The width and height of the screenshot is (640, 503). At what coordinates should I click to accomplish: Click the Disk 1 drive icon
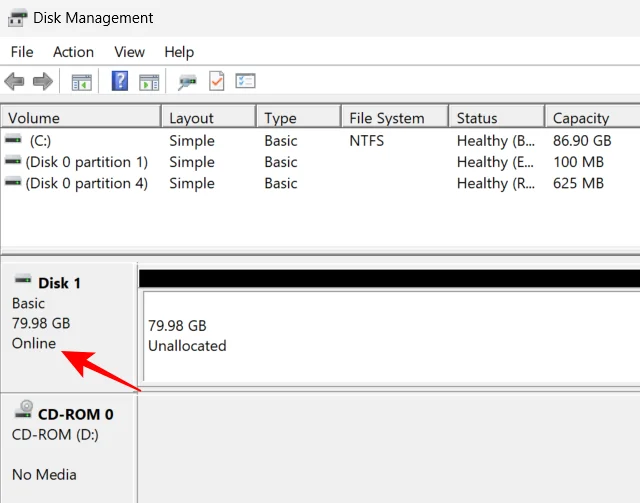(23, 280)
